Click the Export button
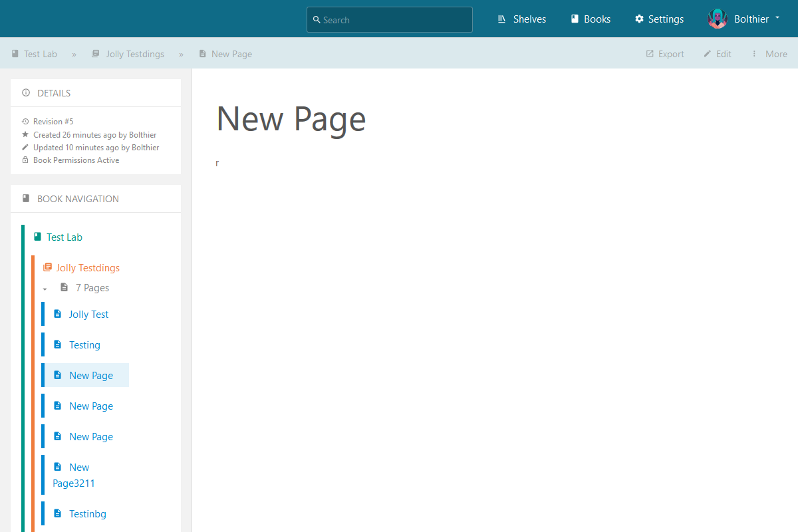This screenshot has height=532, width=798. click(x=664, y=54)
